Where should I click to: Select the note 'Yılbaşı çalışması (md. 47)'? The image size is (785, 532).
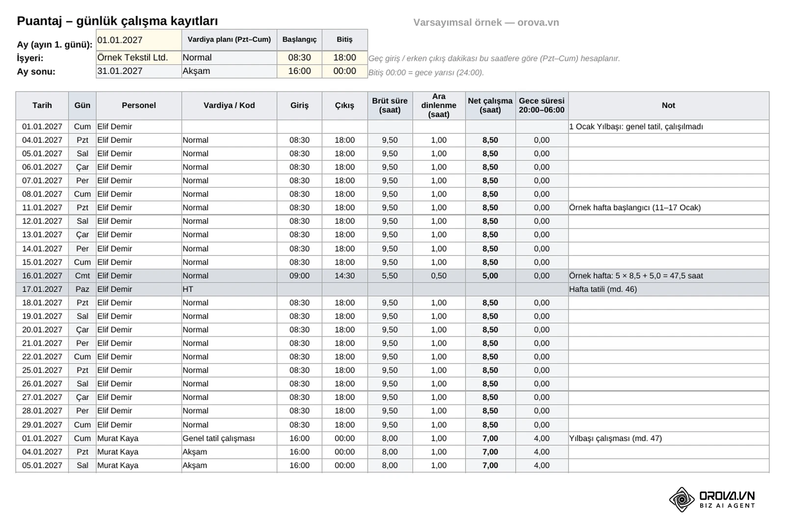(x=615, y=438)
